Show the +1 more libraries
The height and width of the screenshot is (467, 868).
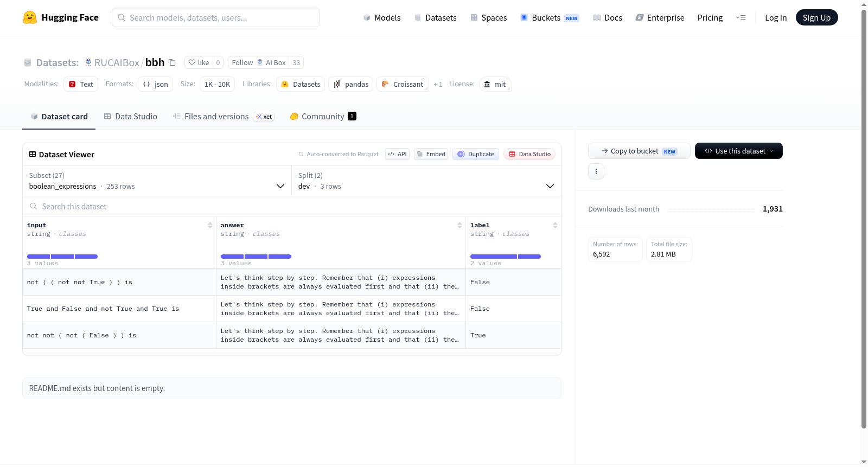coord(438,85)
